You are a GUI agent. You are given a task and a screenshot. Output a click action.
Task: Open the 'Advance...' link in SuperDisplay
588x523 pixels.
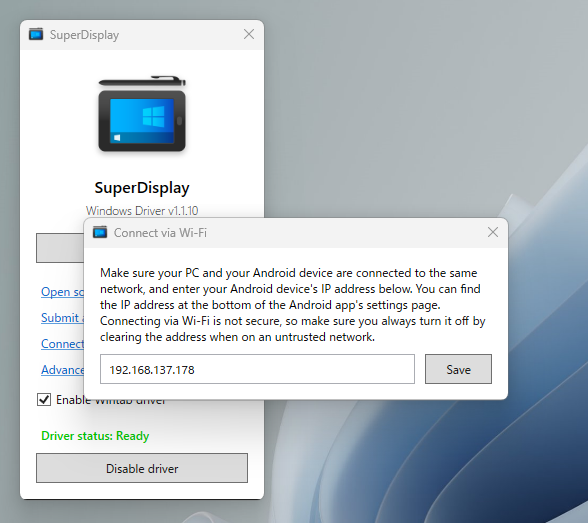62,370
